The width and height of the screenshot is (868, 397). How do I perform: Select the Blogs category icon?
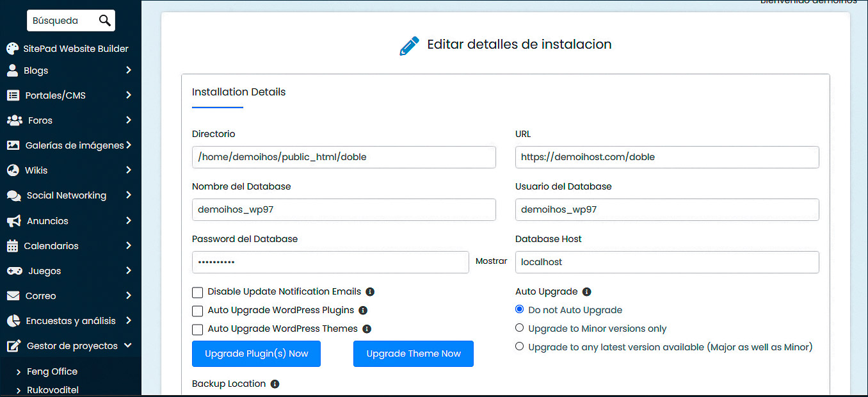(13, 70)
